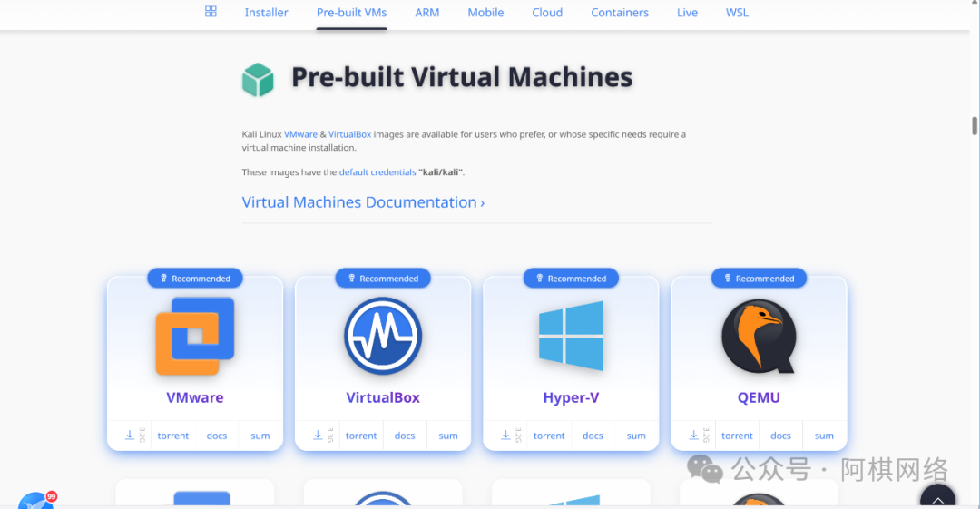Open the blue bird notification icon
The width and height of the screenshot is (980, 509).
[x=36, y=500]
